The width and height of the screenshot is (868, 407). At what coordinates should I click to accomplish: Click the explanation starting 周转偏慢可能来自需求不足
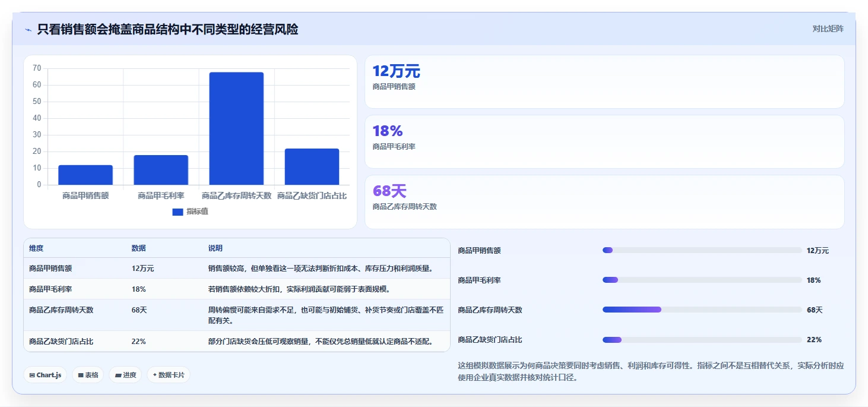(x=325, y=315)
